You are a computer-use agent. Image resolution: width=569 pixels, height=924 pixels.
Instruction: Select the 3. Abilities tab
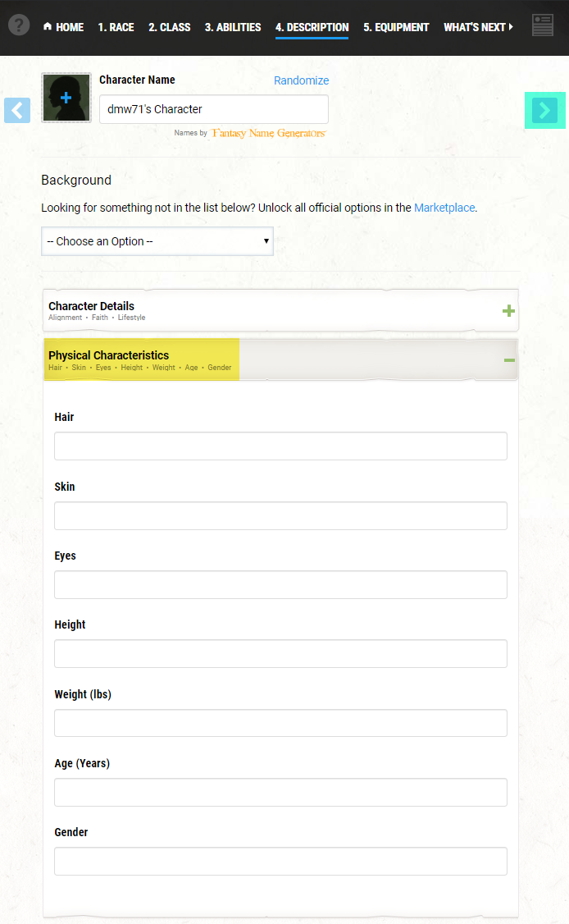coord(233,27)
